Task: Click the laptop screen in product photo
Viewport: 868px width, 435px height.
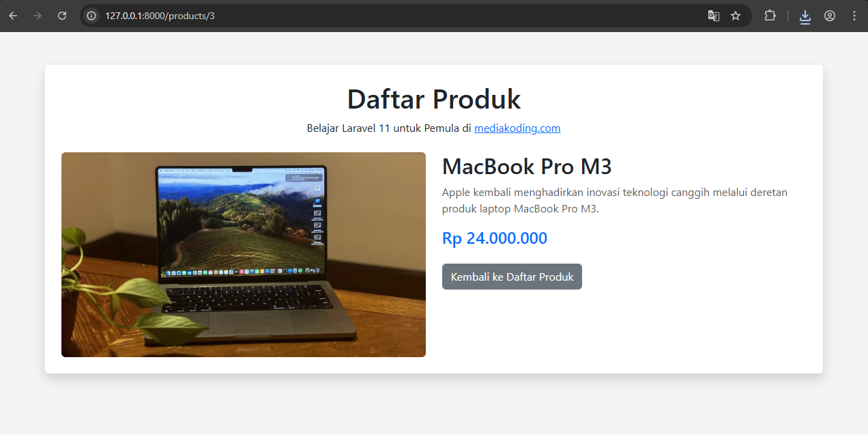Action: [242, 222]
